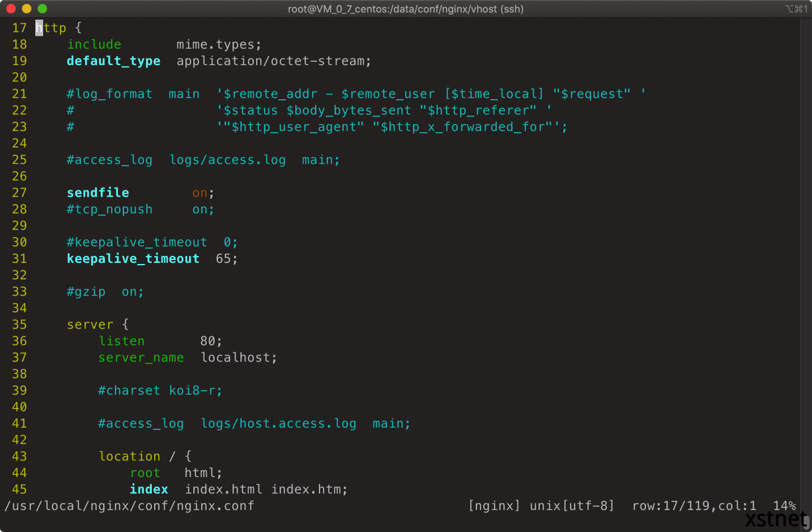812x532 pixels.
Task: Select the 'server {' block opener
Action: click(98, 325)
